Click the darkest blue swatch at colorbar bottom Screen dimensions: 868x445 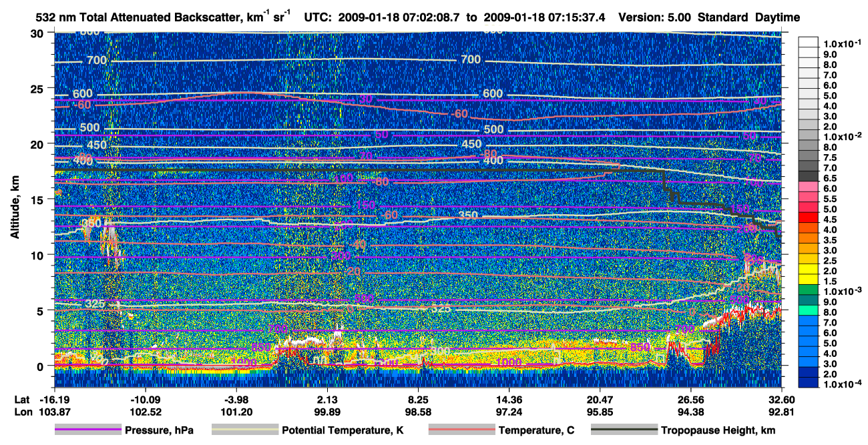[809, 382]
